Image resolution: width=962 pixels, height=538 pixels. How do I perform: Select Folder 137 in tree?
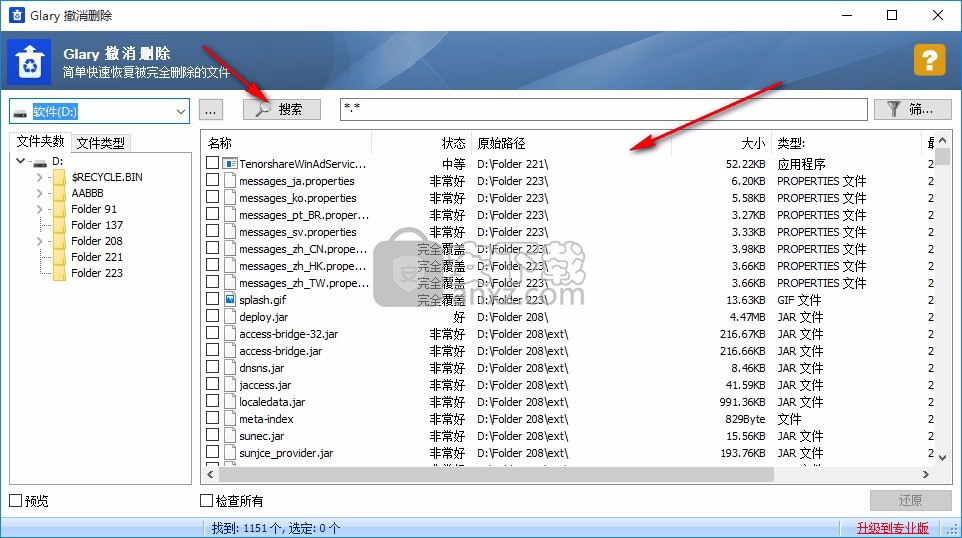[x=97, y=225]
